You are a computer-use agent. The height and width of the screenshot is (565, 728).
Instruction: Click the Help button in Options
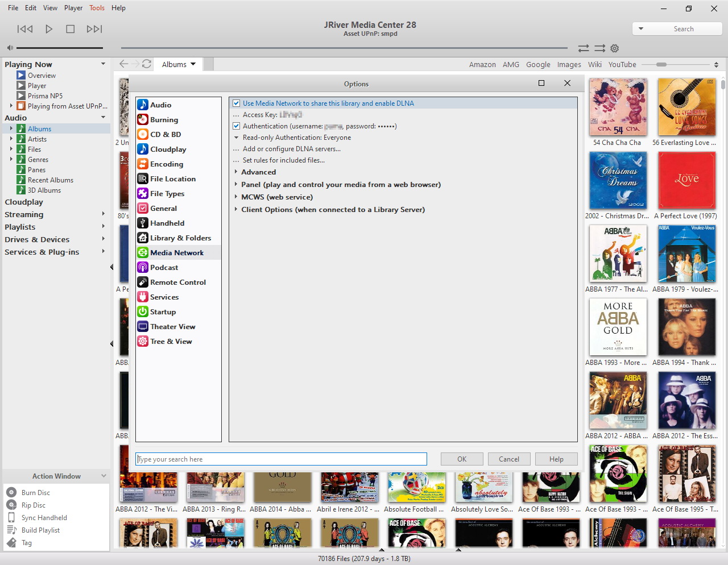[556, 459]
